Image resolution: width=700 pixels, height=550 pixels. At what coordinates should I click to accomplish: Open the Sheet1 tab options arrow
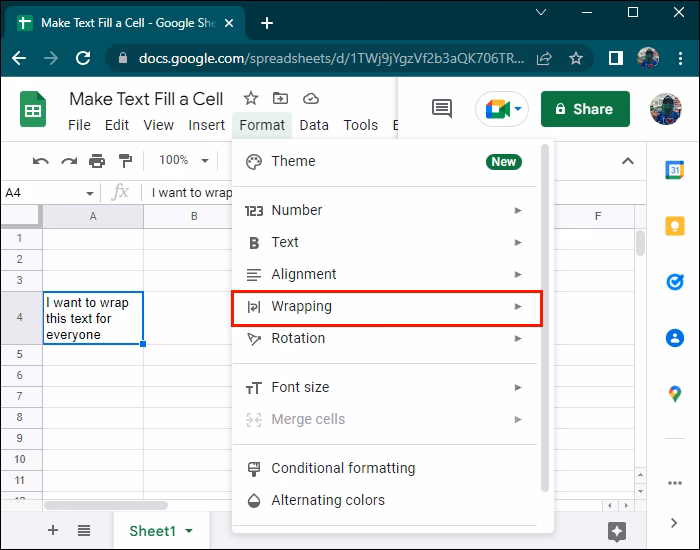point(188,531)
